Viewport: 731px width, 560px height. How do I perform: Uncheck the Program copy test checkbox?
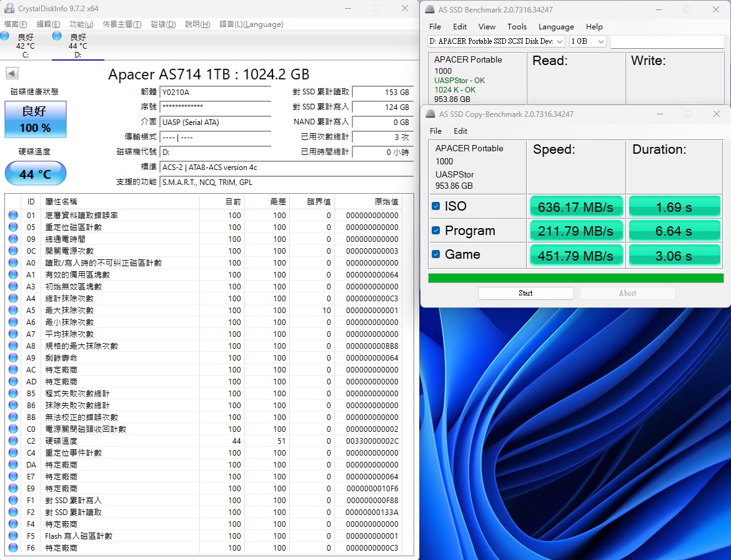pyautogui.click(x=436, y=231)
